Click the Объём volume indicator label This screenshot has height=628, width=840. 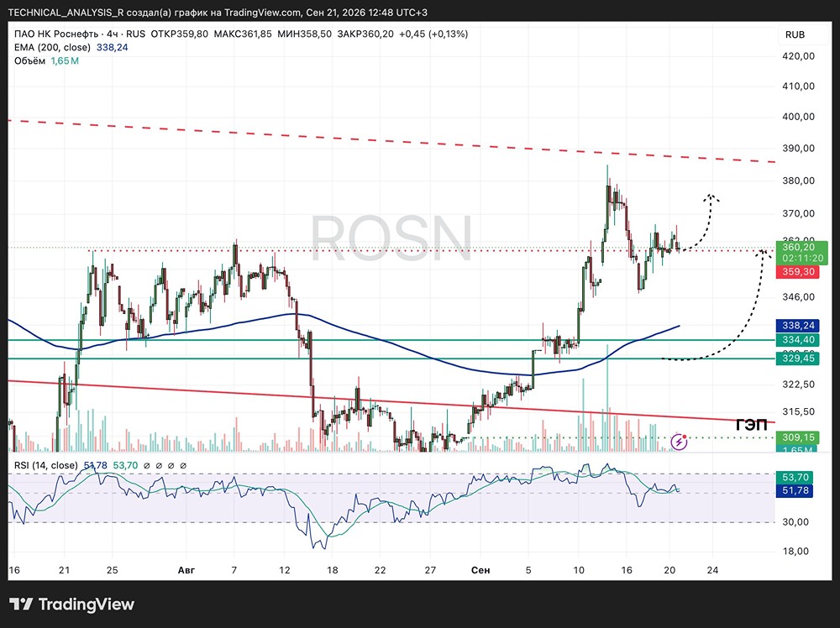(x=30, y=61)
